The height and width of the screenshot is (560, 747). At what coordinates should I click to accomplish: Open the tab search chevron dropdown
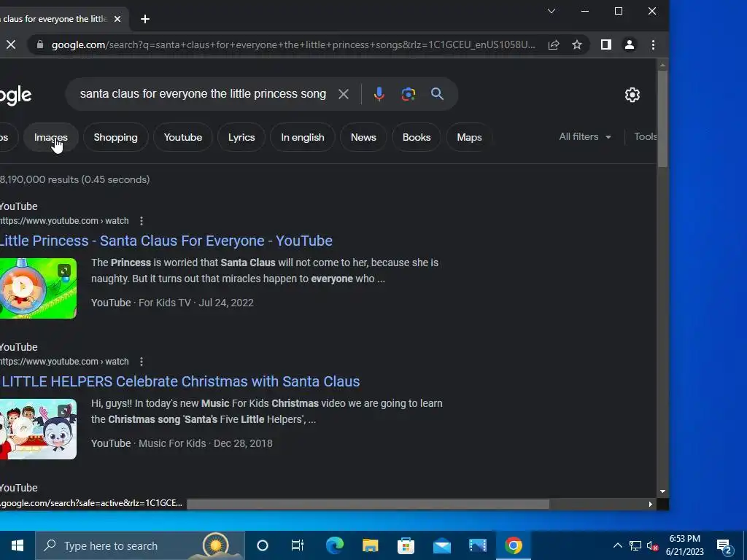[551, 11]
